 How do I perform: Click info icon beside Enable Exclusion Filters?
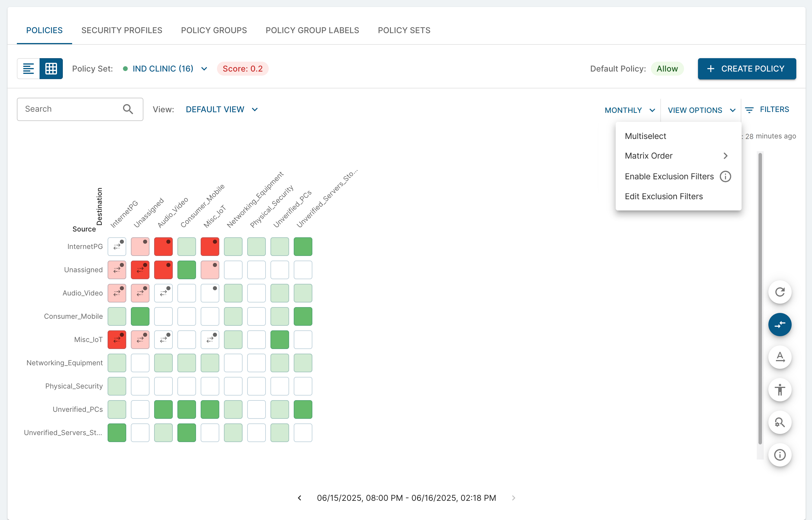coord(725,176)
